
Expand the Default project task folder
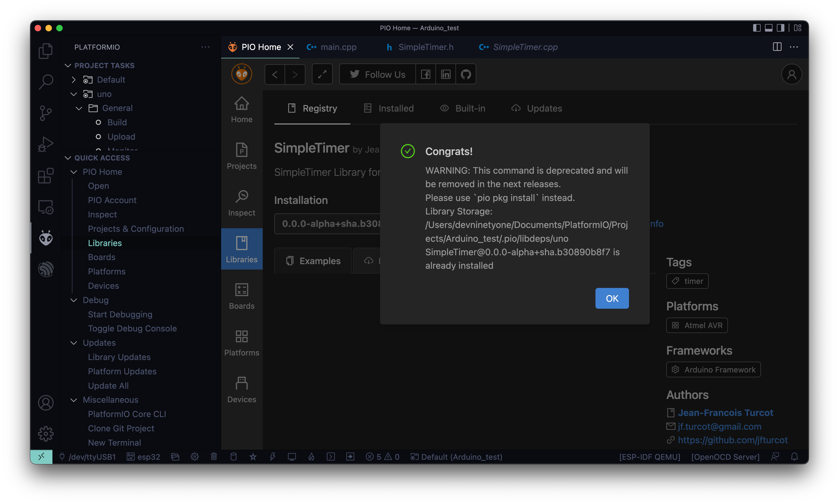tap(74, 80)
